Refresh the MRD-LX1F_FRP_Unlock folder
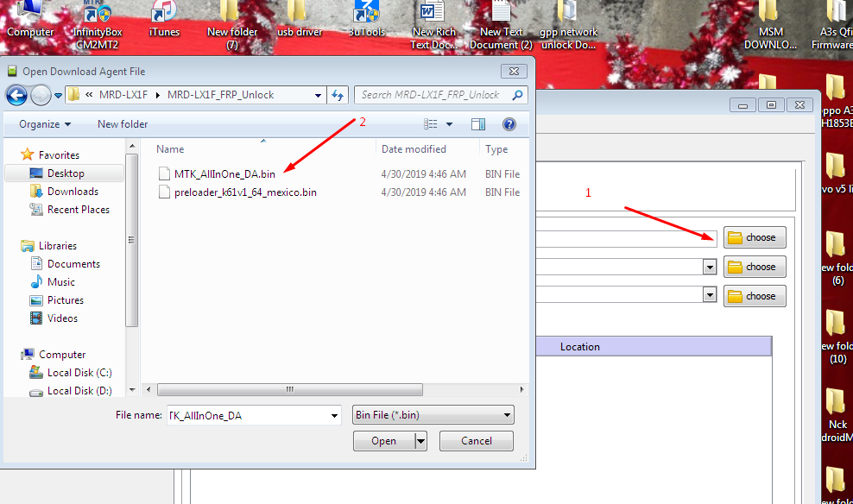Screen dimensions: 853x504 pos(338,95)
